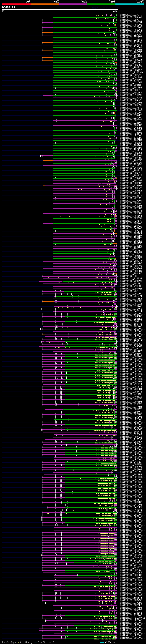Select subject label UniRef100_A8QG65
The width and height of the screenshot is (146, 644).
[x=131, y=30]
